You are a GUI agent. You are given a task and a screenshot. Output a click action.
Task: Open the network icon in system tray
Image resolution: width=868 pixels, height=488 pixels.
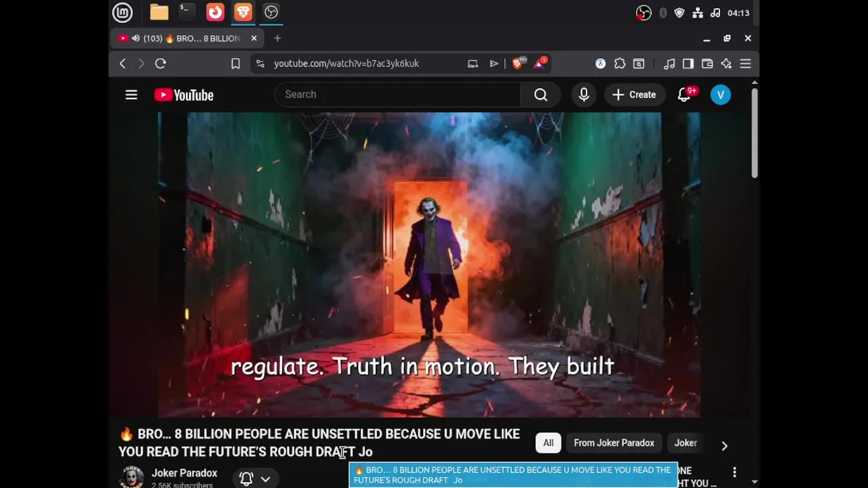point(697,13)
